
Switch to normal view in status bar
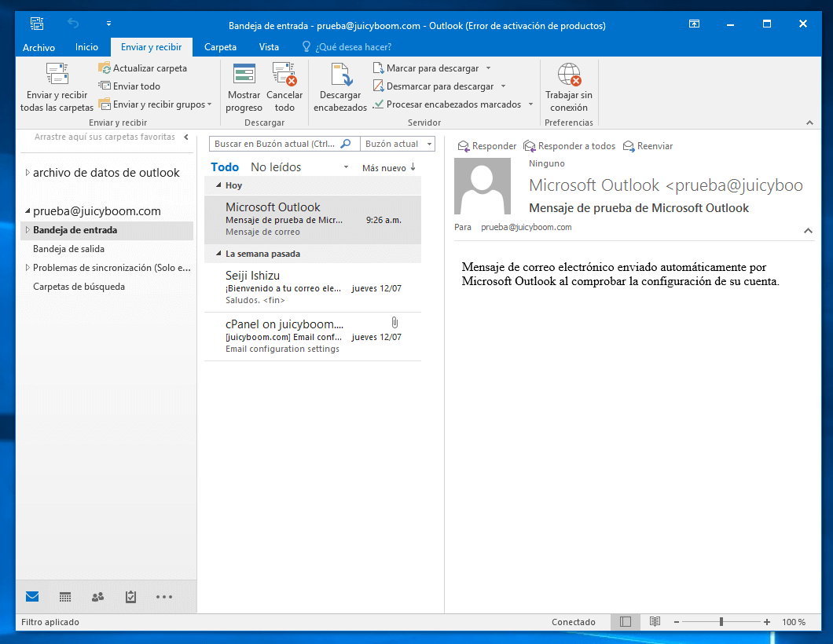point(626,622)
